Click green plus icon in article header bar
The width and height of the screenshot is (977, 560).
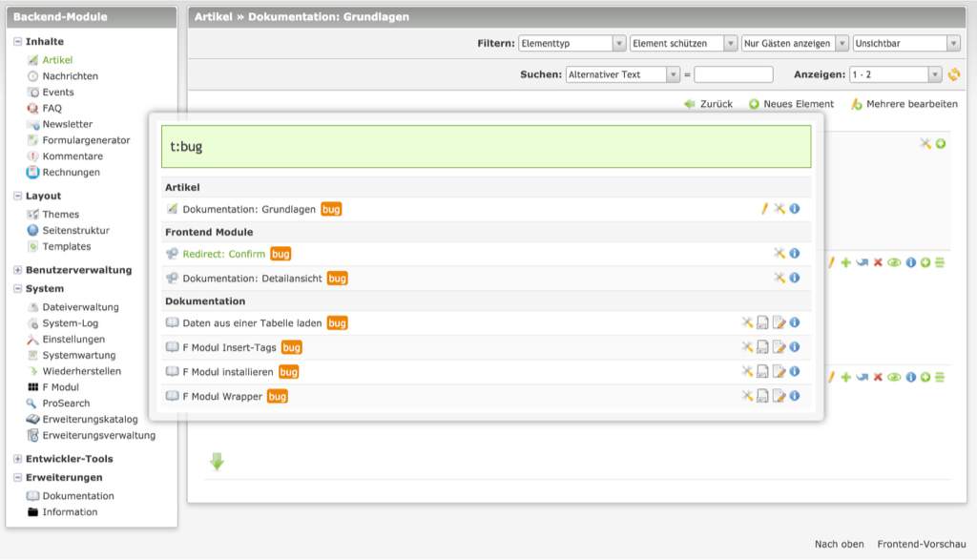[x=941, y=144]
